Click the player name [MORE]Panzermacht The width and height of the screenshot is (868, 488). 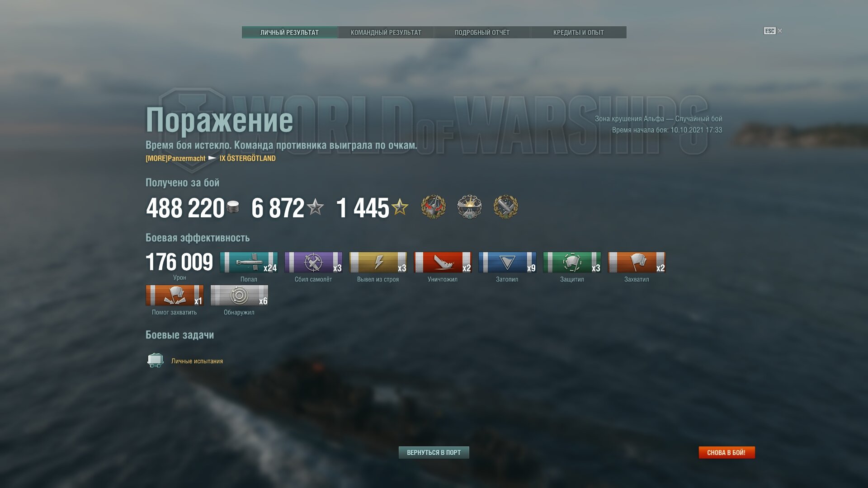pos(175,158)
